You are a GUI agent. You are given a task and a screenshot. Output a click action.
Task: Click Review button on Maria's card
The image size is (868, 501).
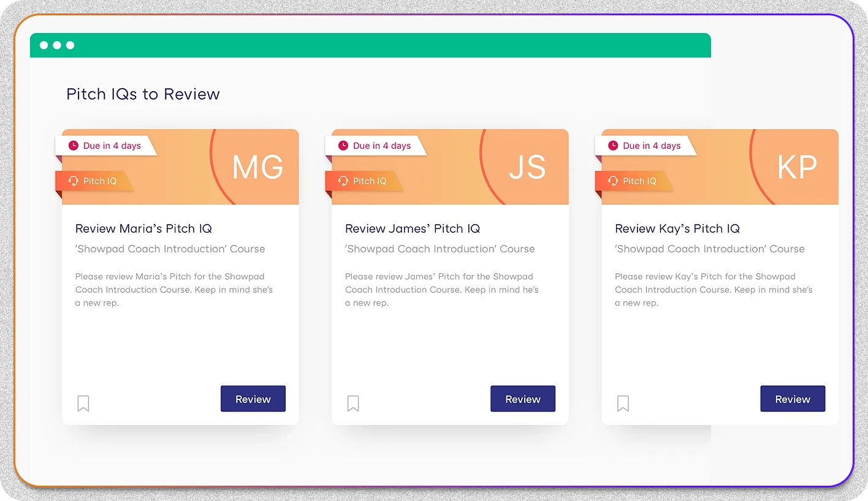[253, 399]
